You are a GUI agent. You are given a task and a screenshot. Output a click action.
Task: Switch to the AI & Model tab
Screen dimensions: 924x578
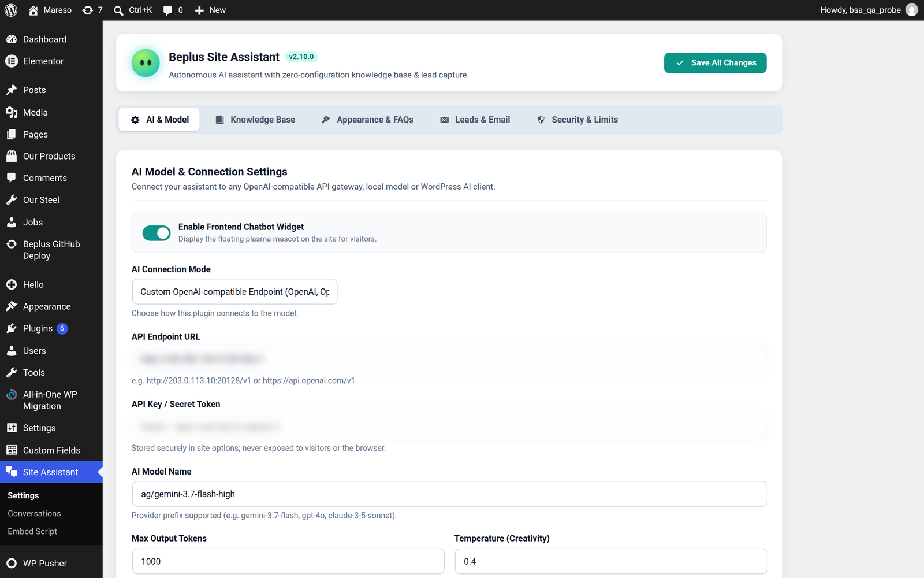coord(159,120)
